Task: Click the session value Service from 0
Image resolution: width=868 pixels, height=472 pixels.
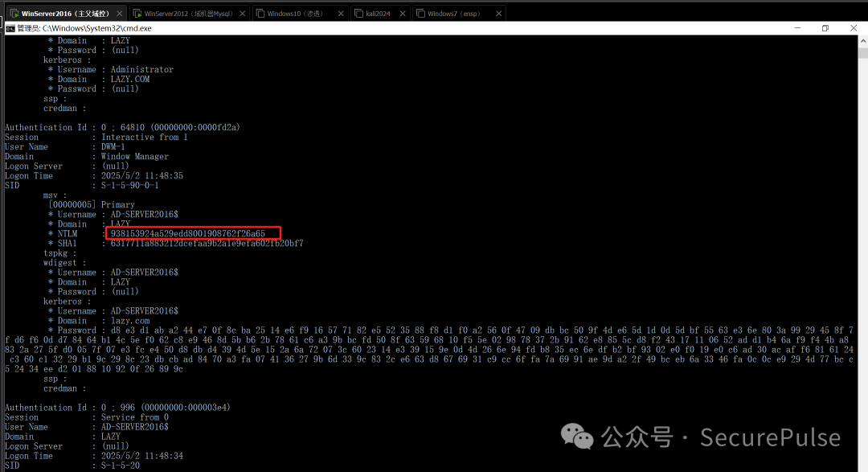Action: click(x=135, y=417)
